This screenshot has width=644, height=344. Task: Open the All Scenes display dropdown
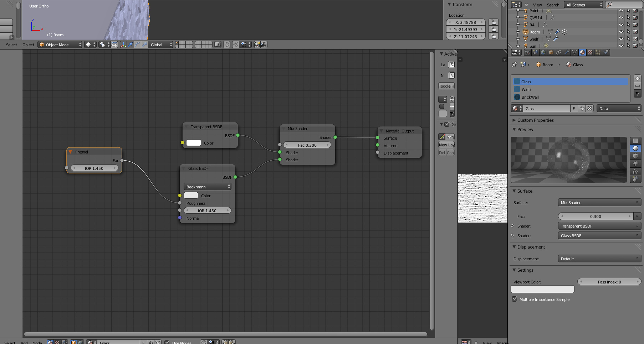[x=583, y=5]
